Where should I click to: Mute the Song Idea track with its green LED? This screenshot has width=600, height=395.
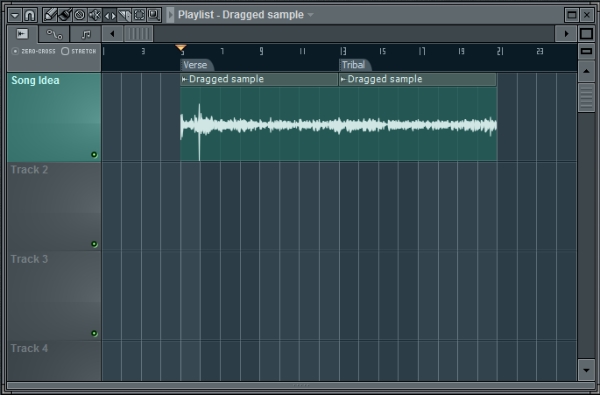click(94, 155)
